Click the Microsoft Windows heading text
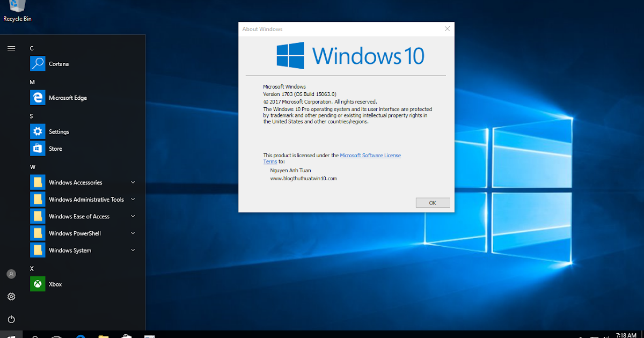Screen dimensions: 644x338 tap(284, 86)
